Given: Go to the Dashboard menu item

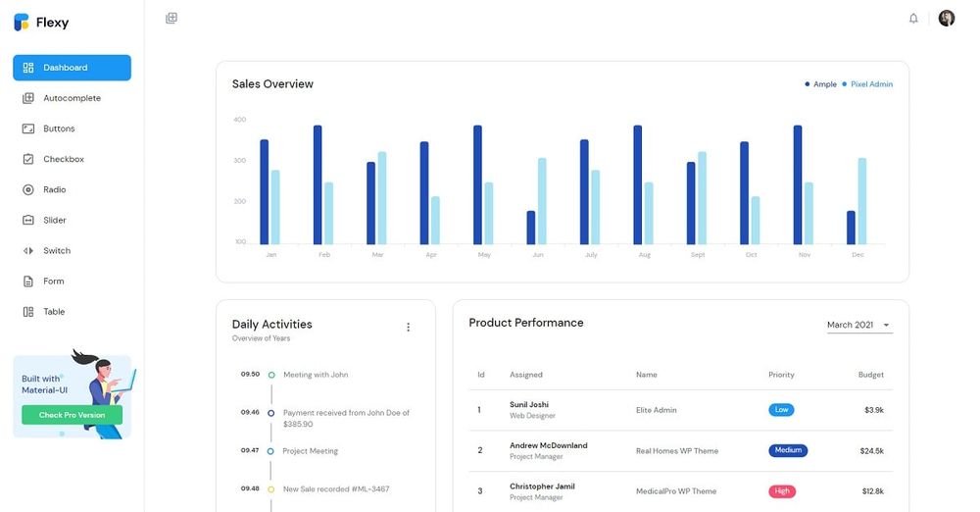Looking at the screenshot, I should (72, 68).
